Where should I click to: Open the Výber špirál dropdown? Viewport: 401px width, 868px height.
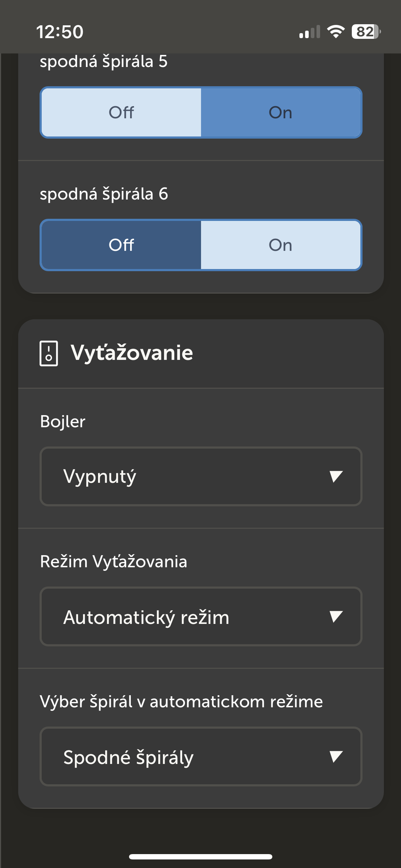click(201, 756)
